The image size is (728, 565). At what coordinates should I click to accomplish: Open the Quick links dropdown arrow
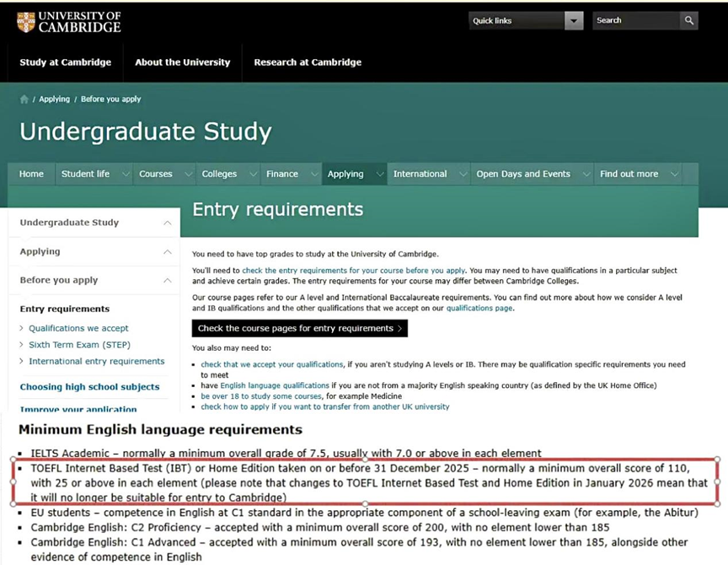click(574, 21)
